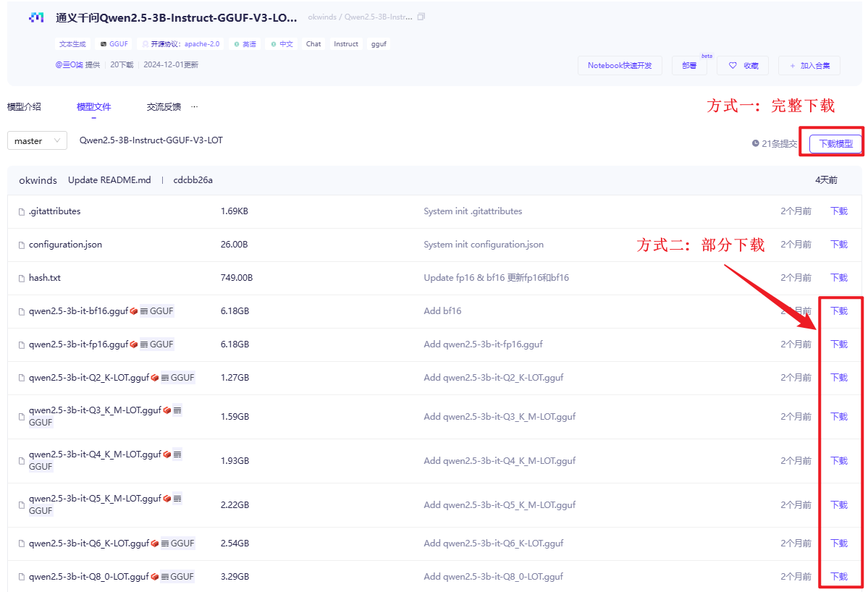Viewport: 868px width, 592px height.
Task: Click the 中文 language tag
Action: 282,43
